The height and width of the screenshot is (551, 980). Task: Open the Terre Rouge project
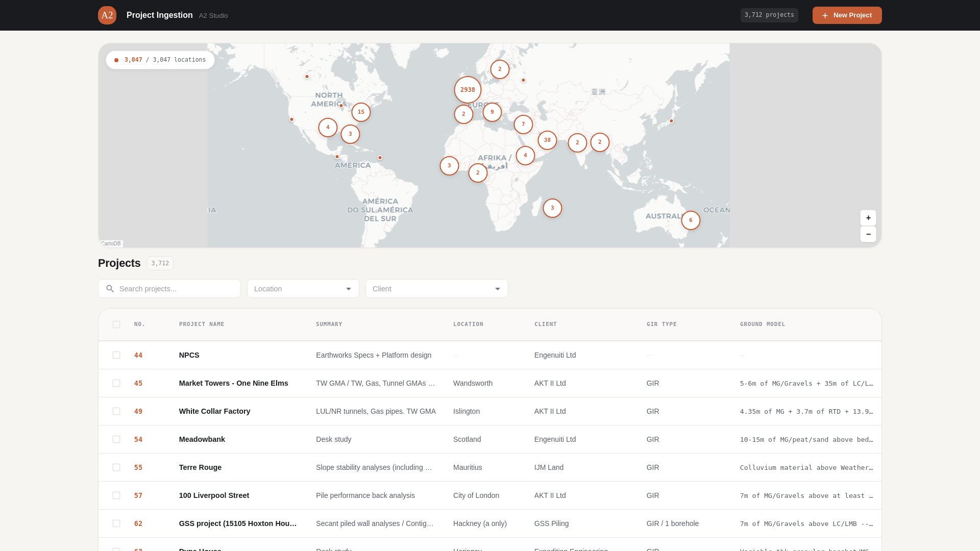pyautogui.click(x=200, y=467)
